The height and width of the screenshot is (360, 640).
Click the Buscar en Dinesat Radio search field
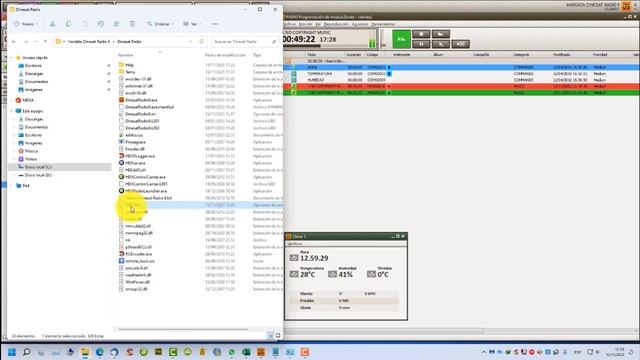pyautogui.click(x=244, y=42)
